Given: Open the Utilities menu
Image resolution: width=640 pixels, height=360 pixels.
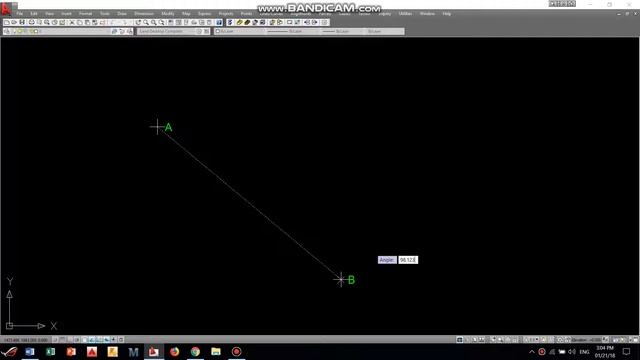Looking at the screenshot, I should 405,14.
